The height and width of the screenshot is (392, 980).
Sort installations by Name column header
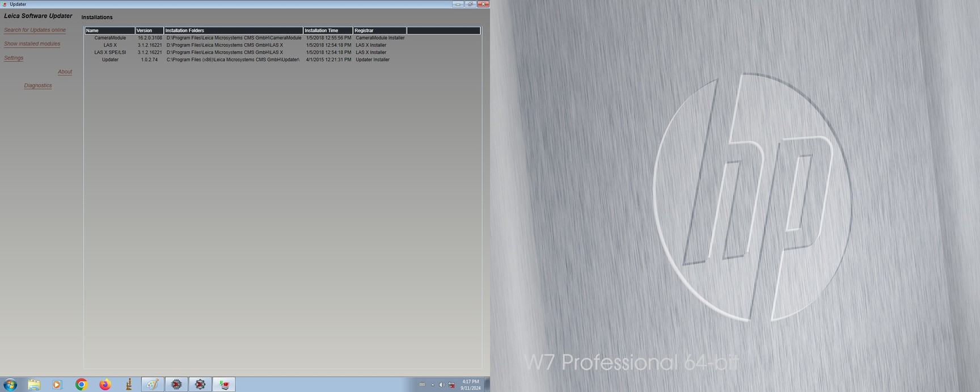click(109, 31)
